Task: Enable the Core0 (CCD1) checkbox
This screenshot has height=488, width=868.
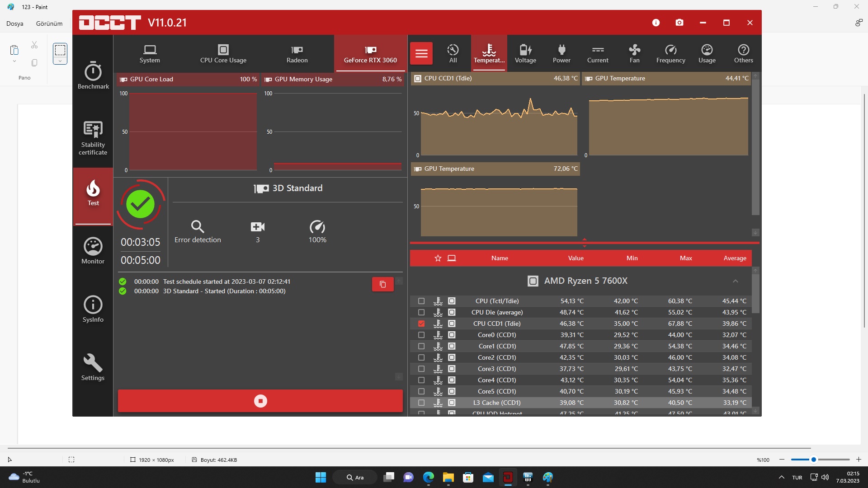Action: (x=421, y=335)
